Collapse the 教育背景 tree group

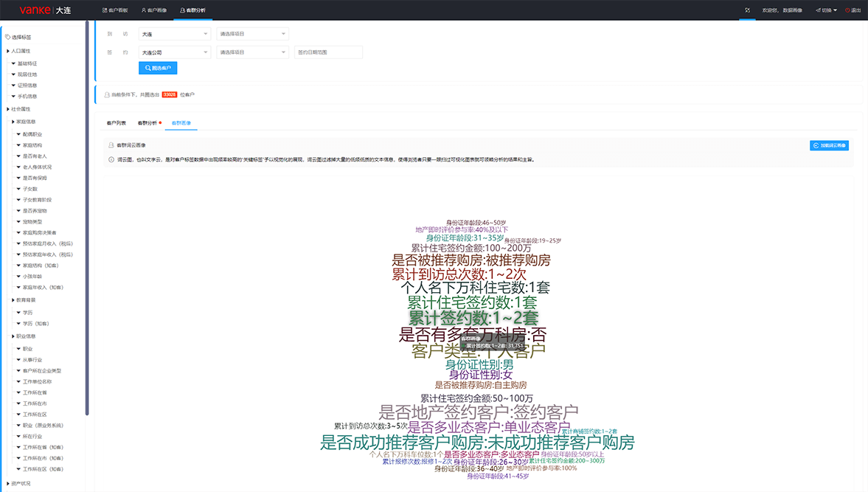click(13, 300)
